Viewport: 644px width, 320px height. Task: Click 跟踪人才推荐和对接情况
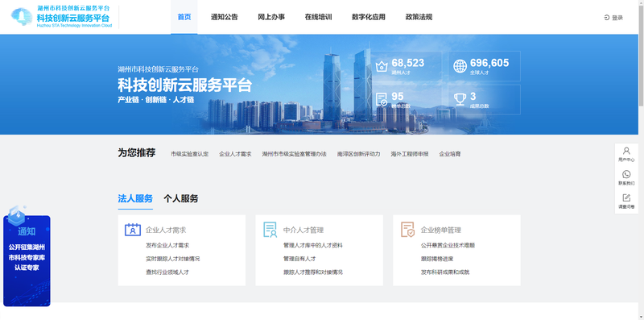click(x=313, y=272)
